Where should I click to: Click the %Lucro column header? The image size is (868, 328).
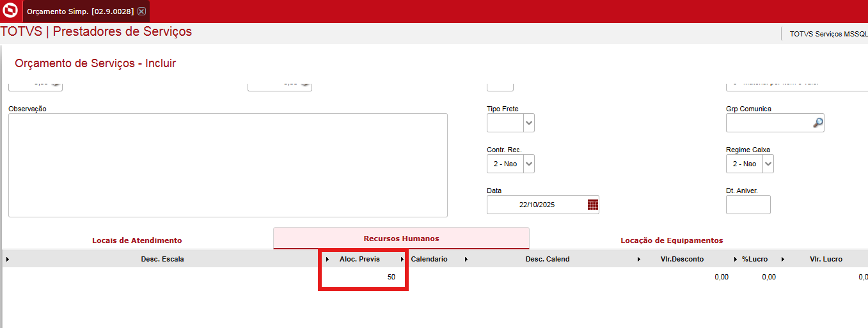click(755, 259)
